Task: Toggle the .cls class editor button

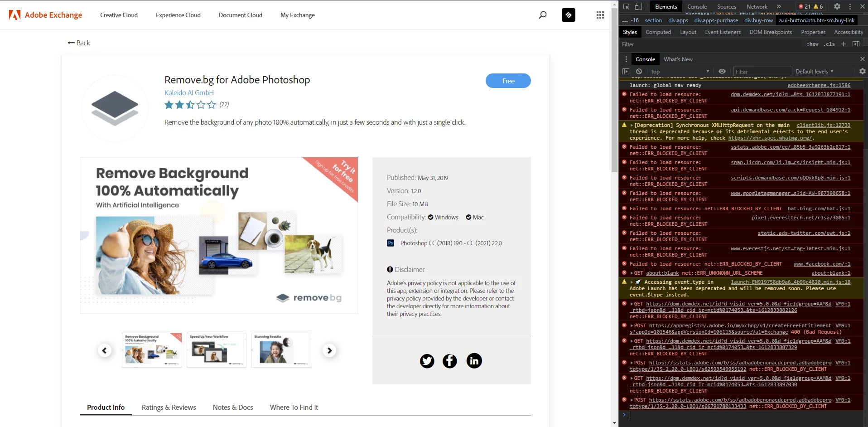Action: [830, 44]
